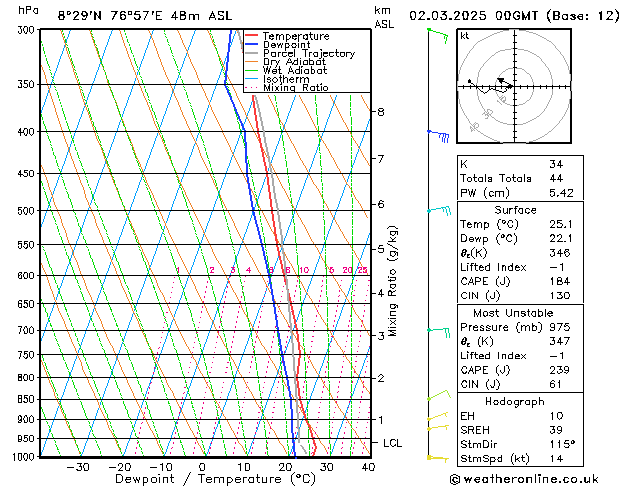
Task: Click the red Temperature line swatch in legend
Action: coord(252,36)
